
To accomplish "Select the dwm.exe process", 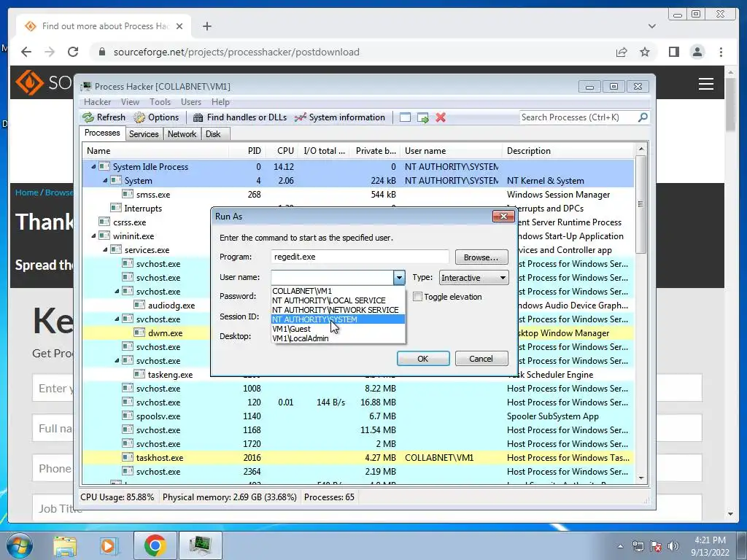I will tap(146, 332).
